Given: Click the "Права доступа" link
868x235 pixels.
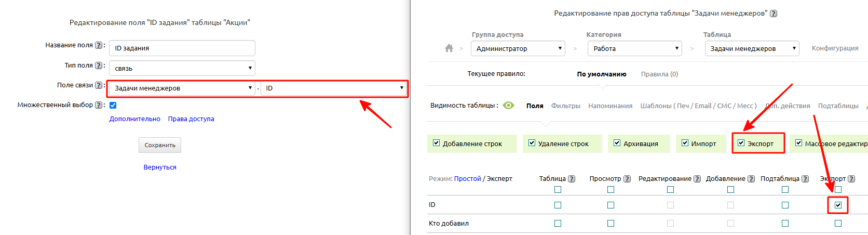Looking at the screenshot, I should tap(191, 119).
